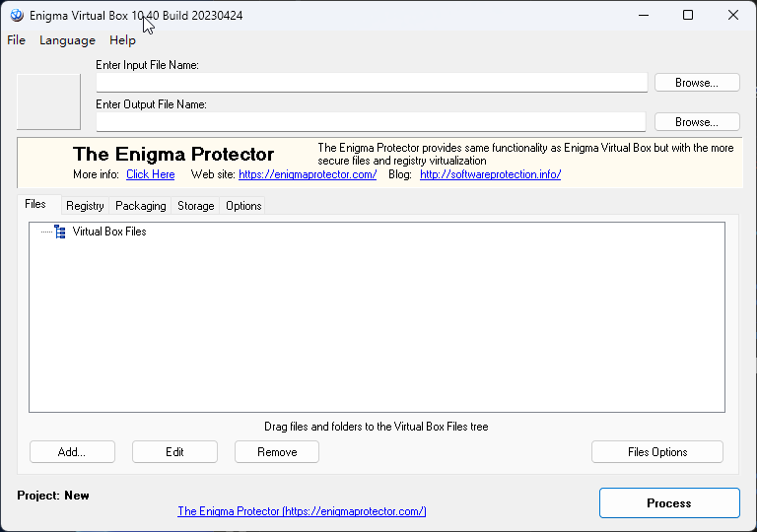Open the File menu

[x=17, y=40]
